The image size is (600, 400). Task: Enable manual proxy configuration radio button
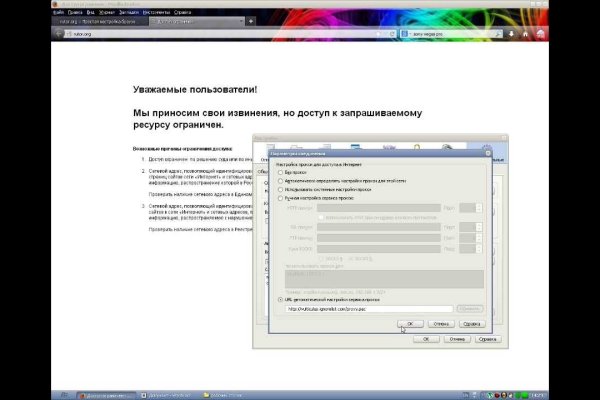[280, 199]
